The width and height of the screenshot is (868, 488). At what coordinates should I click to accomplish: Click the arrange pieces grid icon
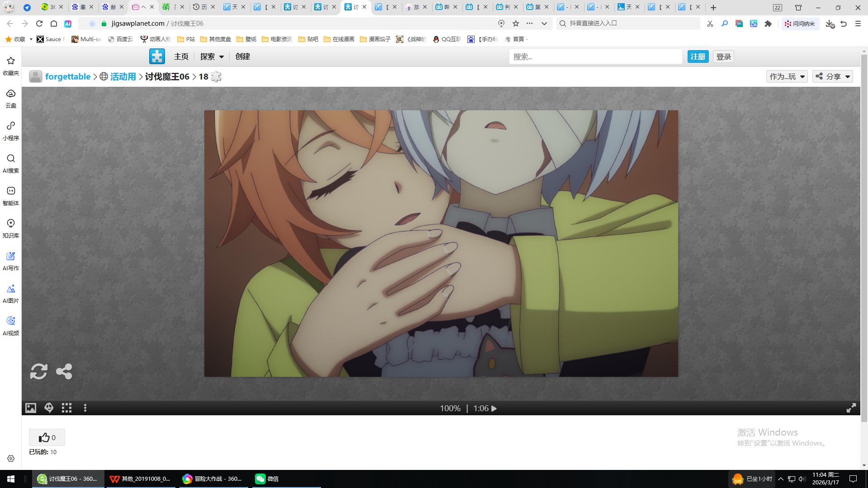66,408
